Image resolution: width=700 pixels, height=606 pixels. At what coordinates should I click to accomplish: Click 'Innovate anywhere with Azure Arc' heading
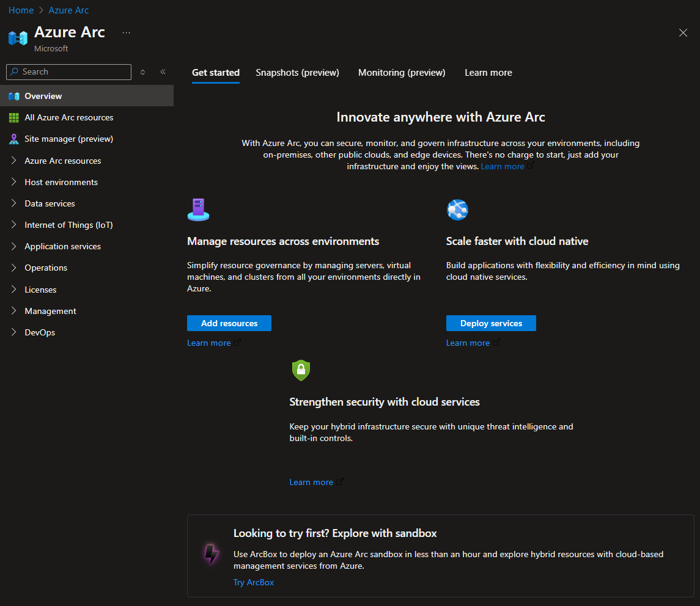click(x=441, y=117)
